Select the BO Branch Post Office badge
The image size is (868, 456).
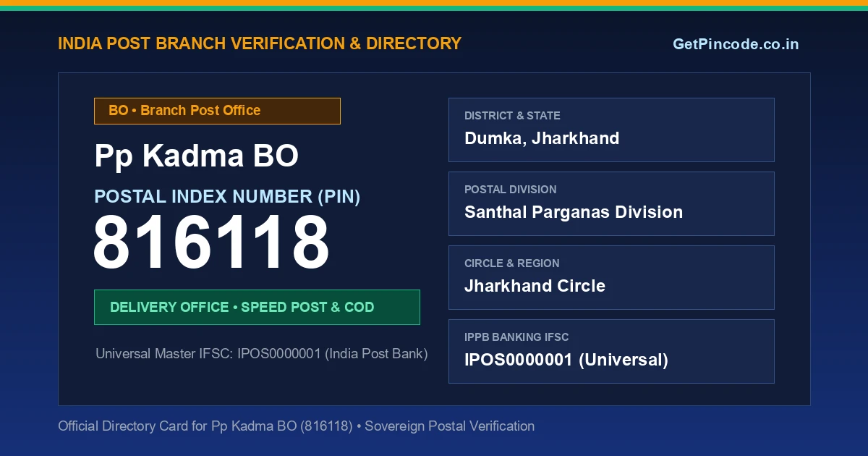(x=217, y=111)
